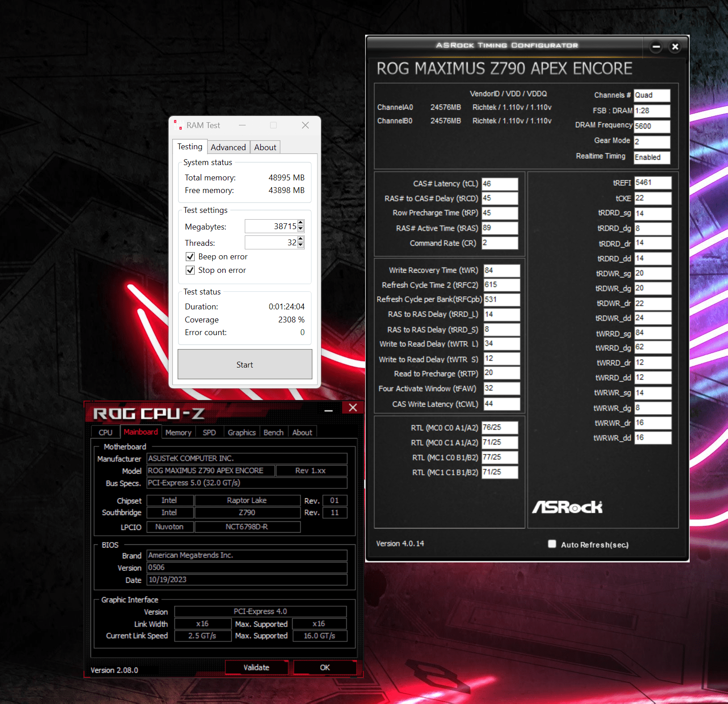Image resolution: width=728 pixels, height=704 pixels.
Task: Click the tREFI value field showing 5461
Action: click(653, 183)
